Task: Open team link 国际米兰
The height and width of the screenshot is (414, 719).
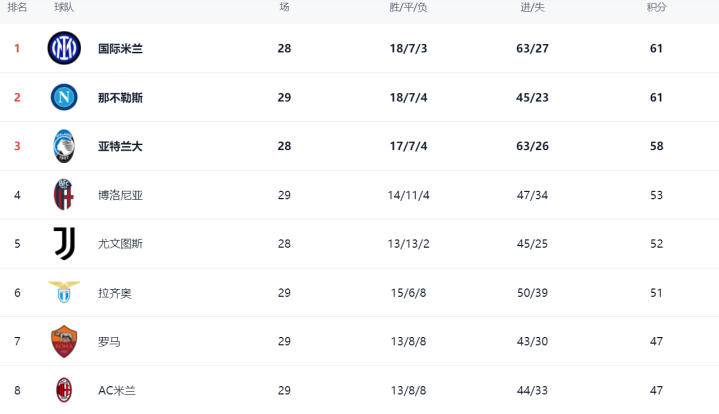Action: click(x=120, y=49)
